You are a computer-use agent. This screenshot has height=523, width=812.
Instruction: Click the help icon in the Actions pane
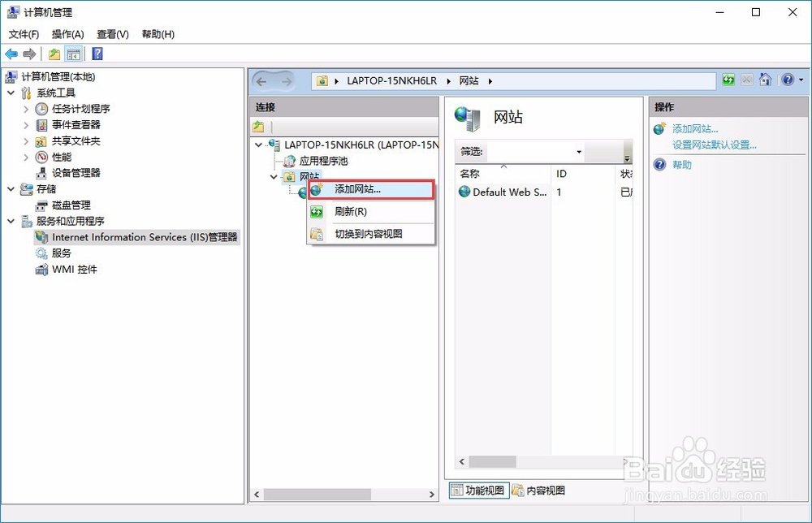[659, 165]
